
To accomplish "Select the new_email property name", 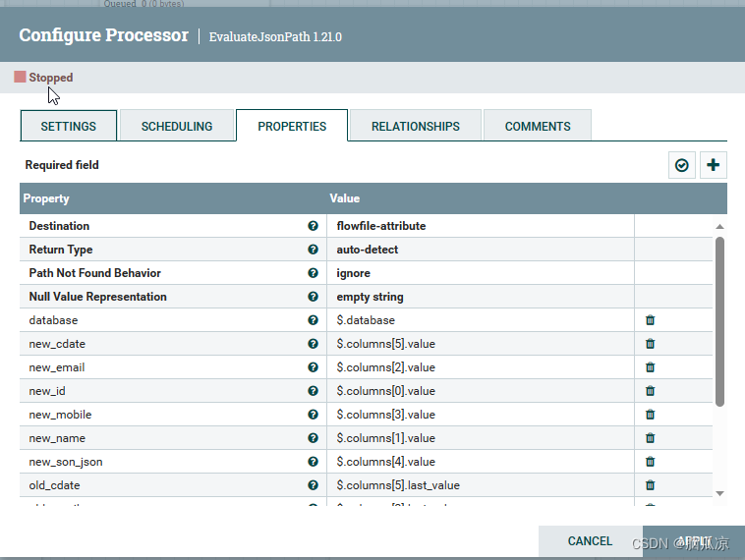I will [x=57, y=367].
